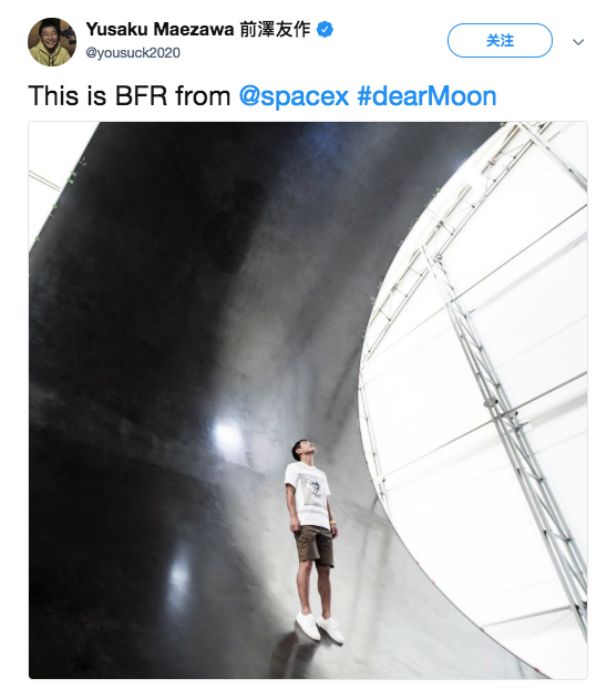Image resolution: width=607 pixels, height=689 pixels.
Task: Click the man's white t-shirt in the photo
Action: pos(310,493)
